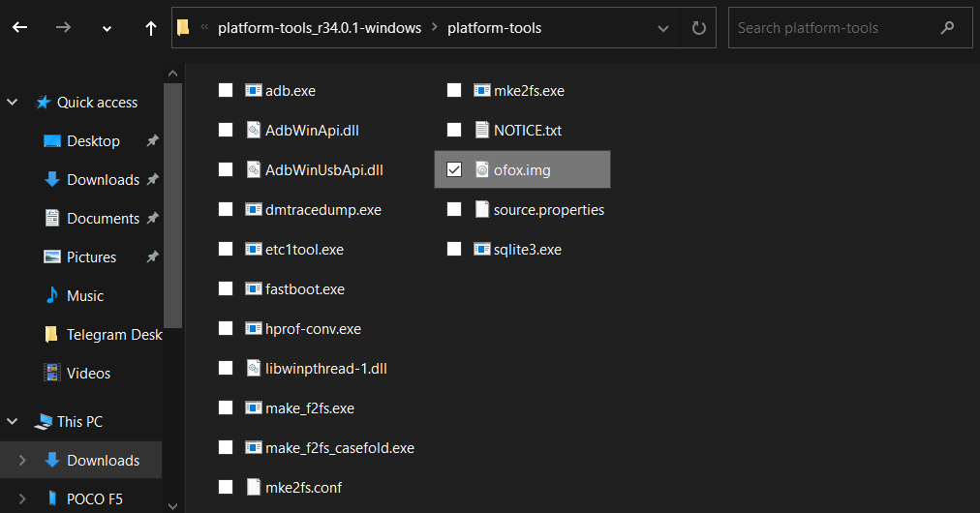Click the up directory arrow
This screenshot has height=513, width=980.
click(151, 28)
